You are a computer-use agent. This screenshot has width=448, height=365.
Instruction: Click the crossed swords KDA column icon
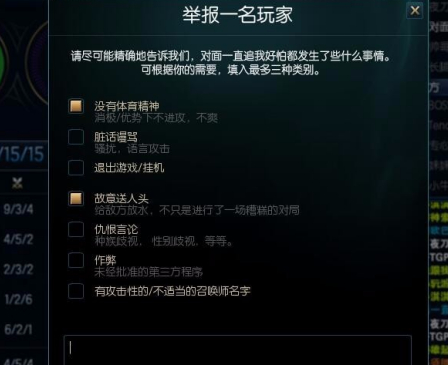click(17, 183)
